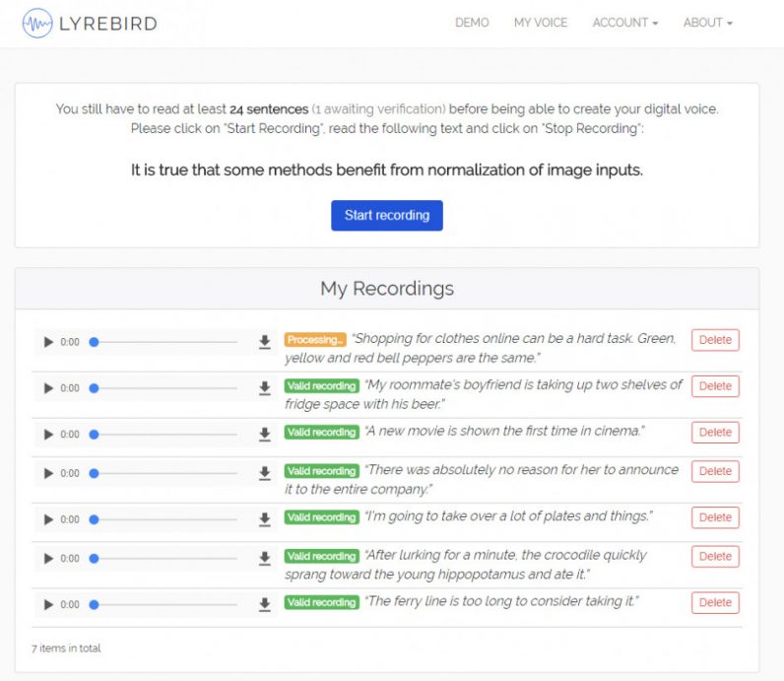Delete the 'ferry line' recording
The image size is (784, 681).
(715, 602)
